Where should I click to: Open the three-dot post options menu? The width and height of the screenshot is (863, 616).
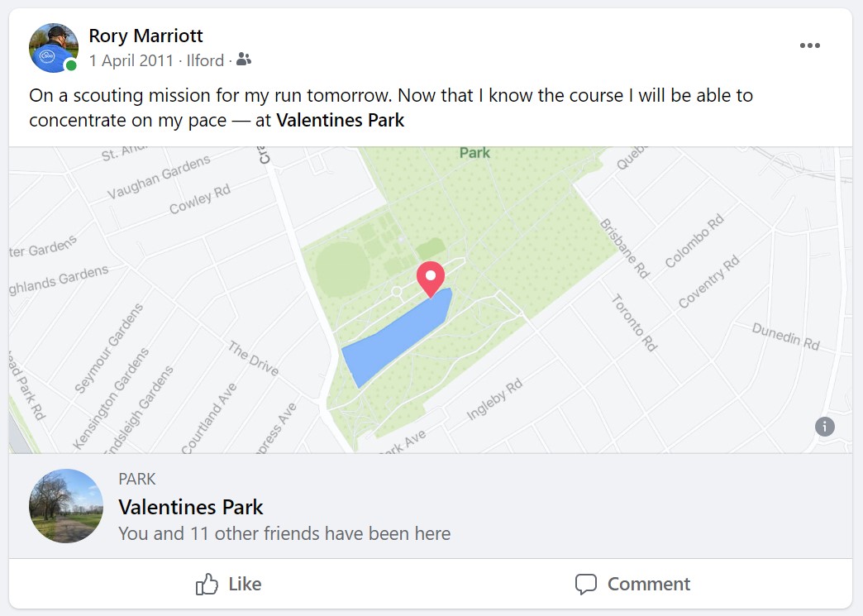[x=810, y=45]
